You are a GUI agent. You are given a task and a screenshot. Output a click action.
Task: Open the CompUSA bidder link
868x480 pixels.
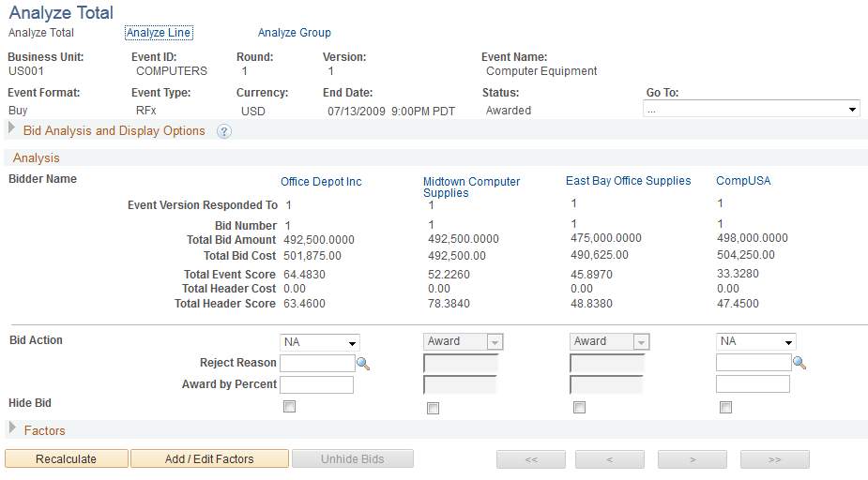(x=743, y=181)
